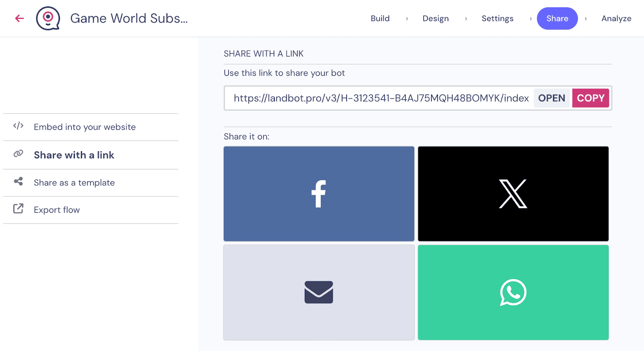
Task: Click the share nodes icon in sidebar
Action: click(18, 181)
